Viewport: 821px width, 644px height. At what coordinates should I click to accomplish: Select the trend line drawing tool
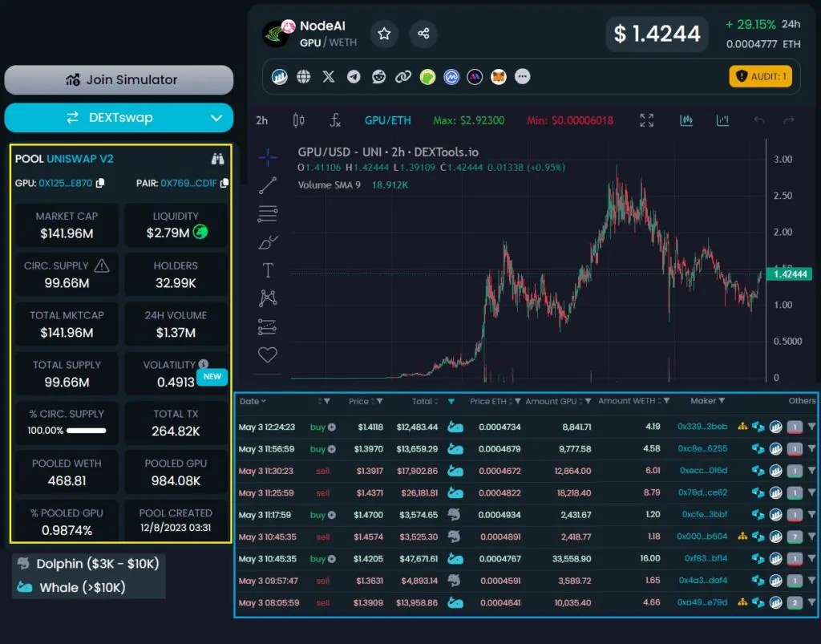coord(268,185)
